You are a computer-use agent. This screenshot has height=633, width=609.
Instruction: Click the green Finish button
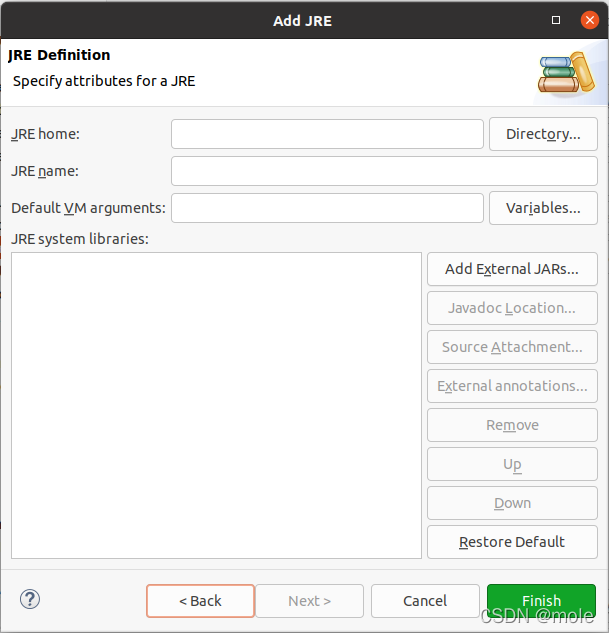click(541, 601)
